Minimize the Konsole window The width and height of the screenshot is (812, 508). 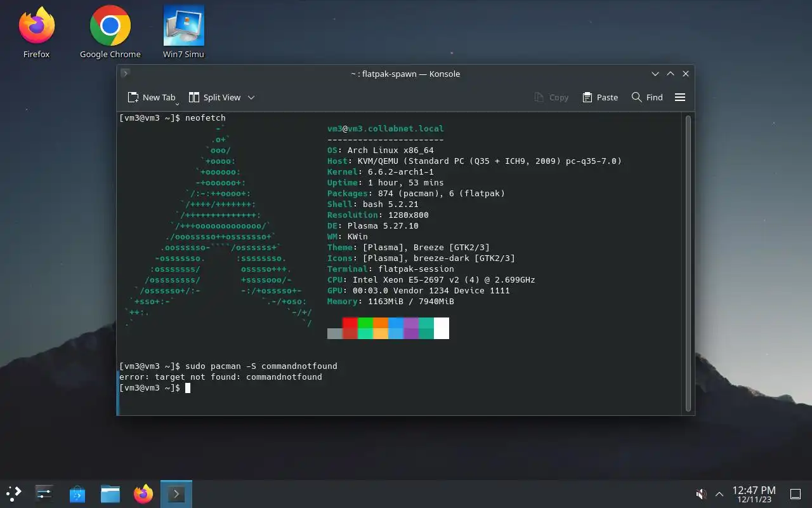(x=655, y=74)
